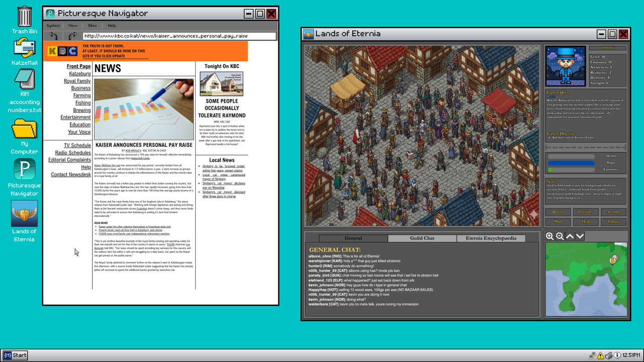Viewport: 644px width, 362px height.
Task: Click the Tonight On KBC house thumbnail
Action: (x=221, y=83)
